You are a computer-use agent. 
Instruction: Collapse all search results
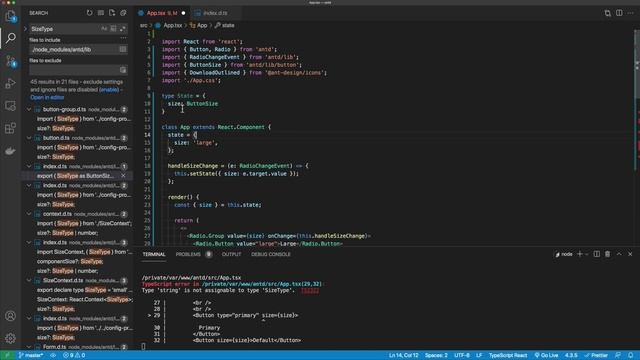coord(123,13)
